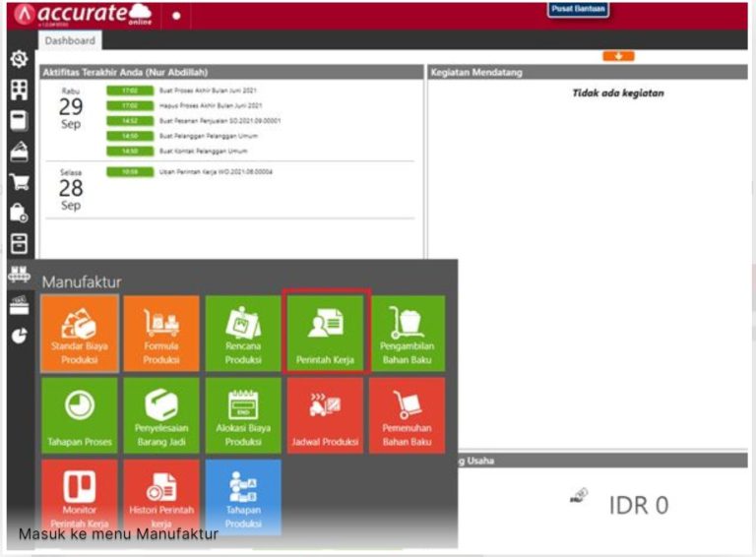Open the Penyelesaian Barang Jadi tile
Screen dimensions: 756x557
point(161,415)
